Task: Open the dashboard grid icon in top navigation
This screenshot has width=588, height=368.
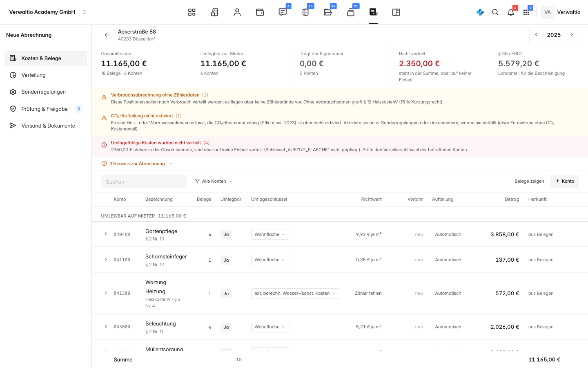Action: 192,12
